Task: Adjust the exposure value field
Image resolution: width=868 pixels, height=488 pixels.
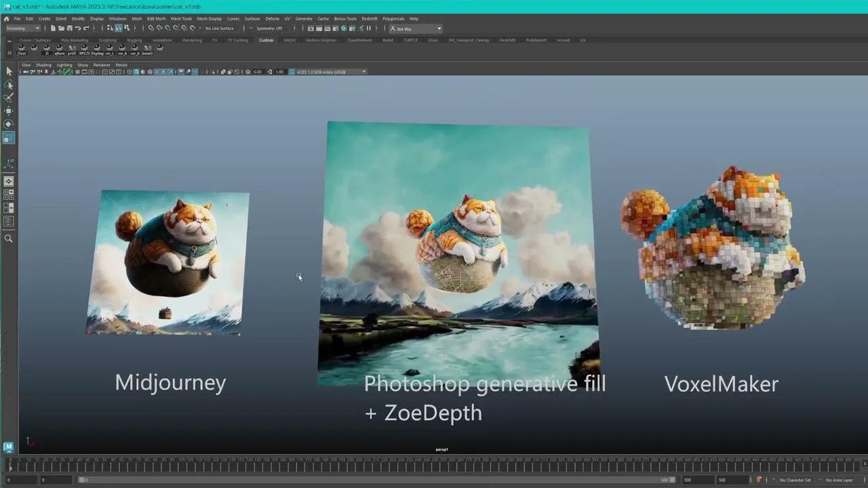Action: (x=258, y=71)
